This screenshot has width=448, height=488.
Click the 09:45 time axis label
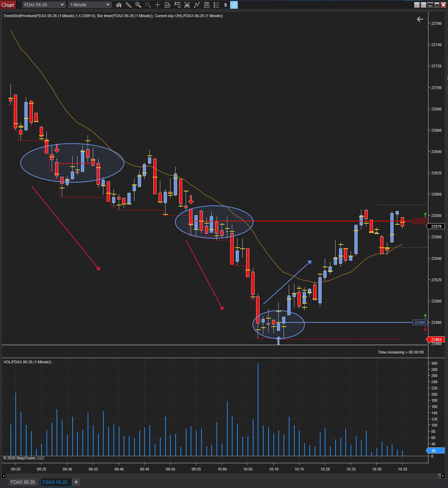pos(145,469)
